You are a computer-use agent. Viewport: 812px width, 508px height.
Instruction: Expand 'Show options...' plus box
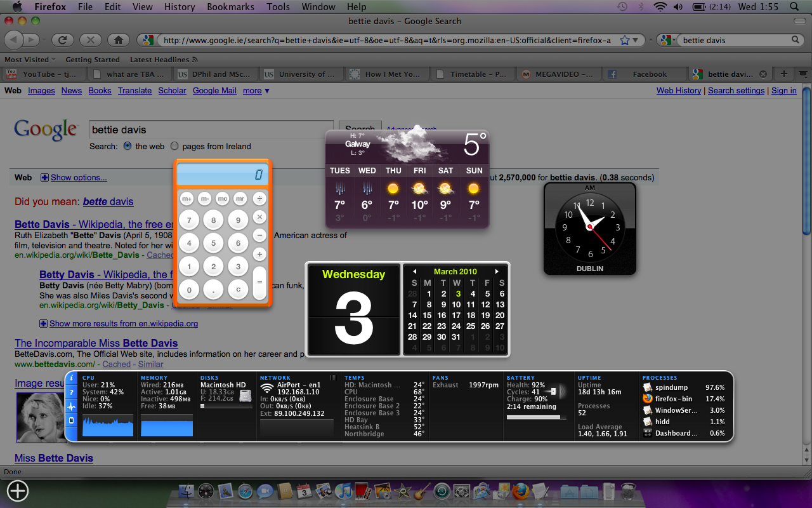(x=44, y=178)
